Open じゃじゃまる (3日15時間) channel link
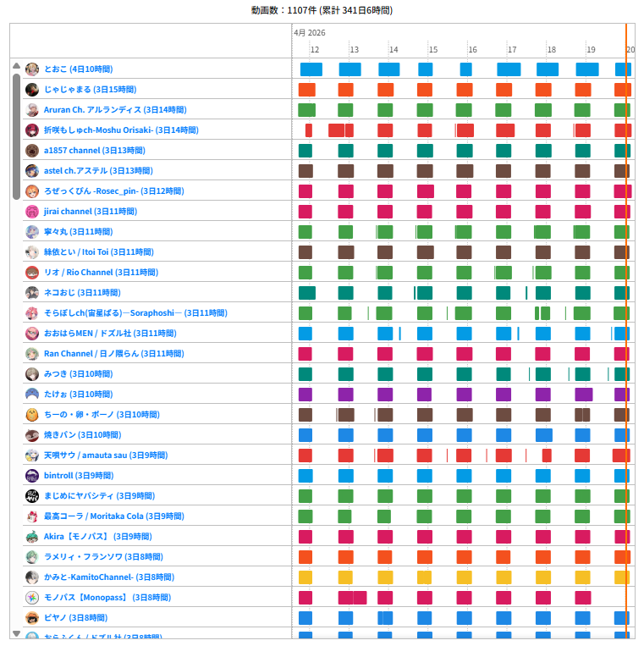644x646 pixels. (x=91, y=90)
